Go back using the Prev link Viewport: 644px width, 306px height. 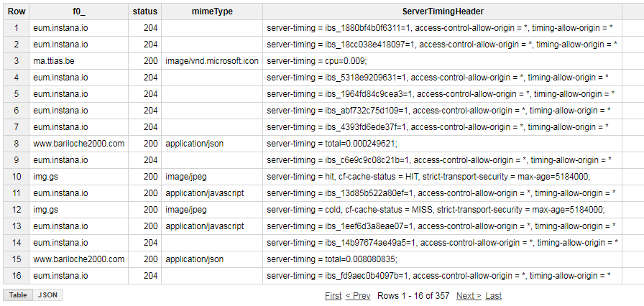(x=358, y=296)
